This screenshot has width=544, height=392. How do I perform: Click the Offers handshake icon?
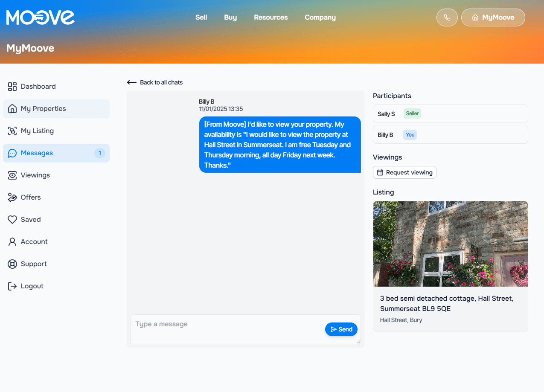(x=12, y=197)
